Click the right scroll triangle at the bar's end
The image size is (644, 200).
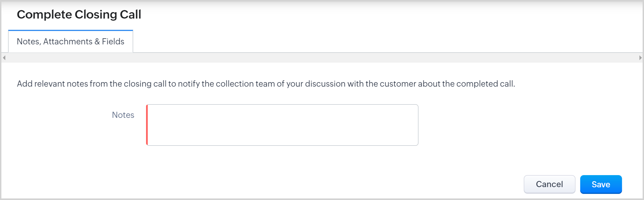pyautogui.click(x=640, y=58)
